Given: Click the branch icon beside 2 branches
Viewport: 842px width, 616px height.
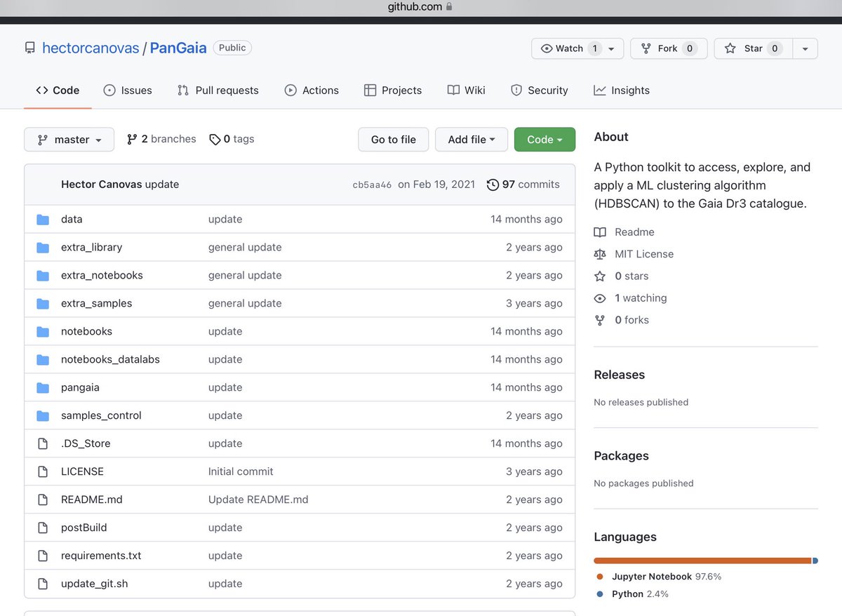Looking at the screenshot, I should [132, 140].
